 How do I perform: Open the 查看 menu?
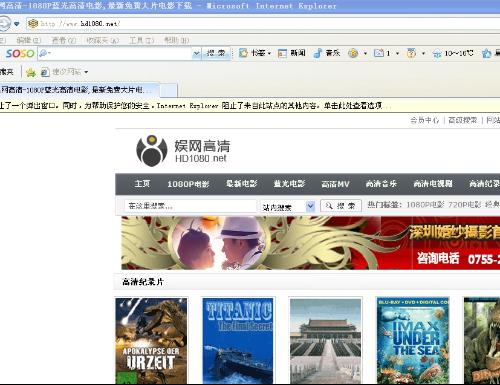tap(64, 41)
